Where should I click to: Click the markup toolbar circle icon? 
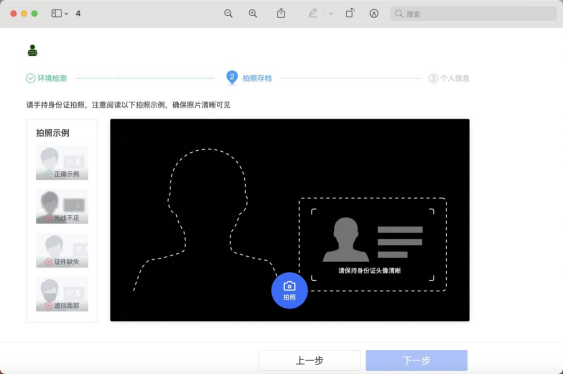tap(374, 14)
